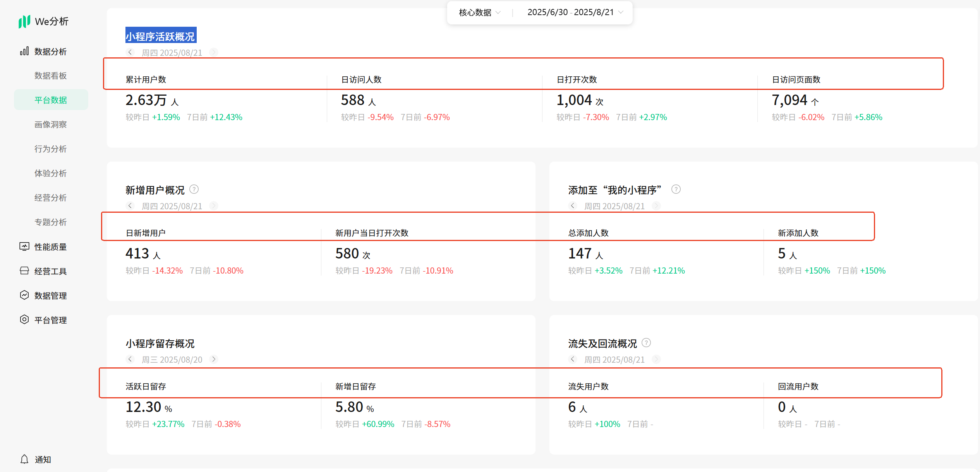Go to previous day in 流失及回流概况

click(x=573, y=359)
